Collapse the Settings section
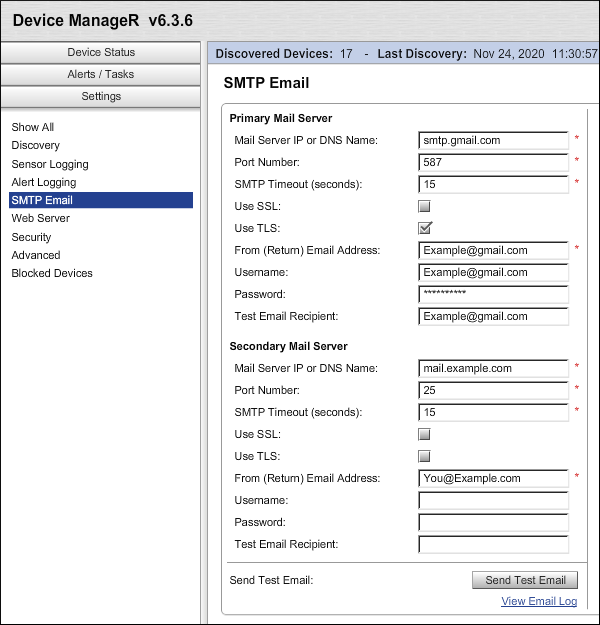 [x=101, y=96]
